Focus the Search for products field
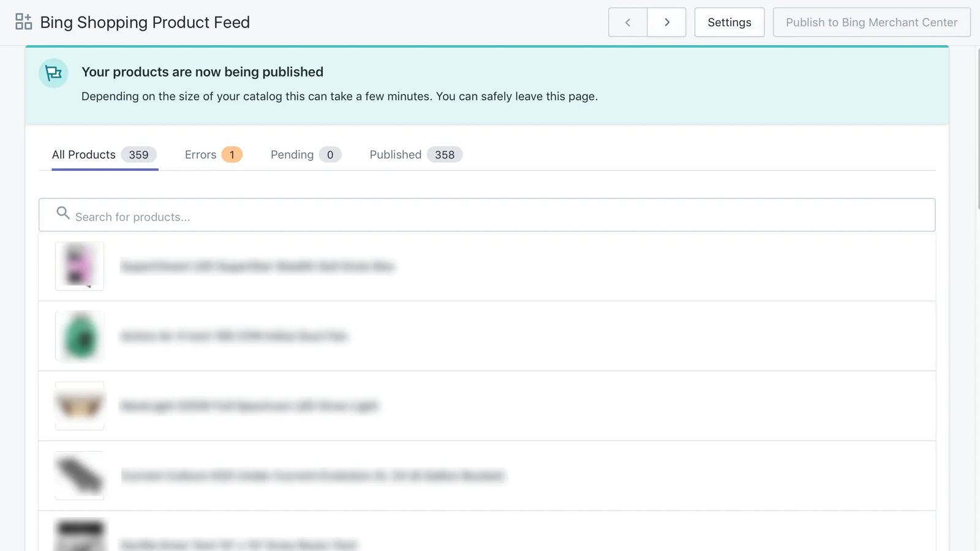The image size is (980, 551). click(x=490, y=217)
